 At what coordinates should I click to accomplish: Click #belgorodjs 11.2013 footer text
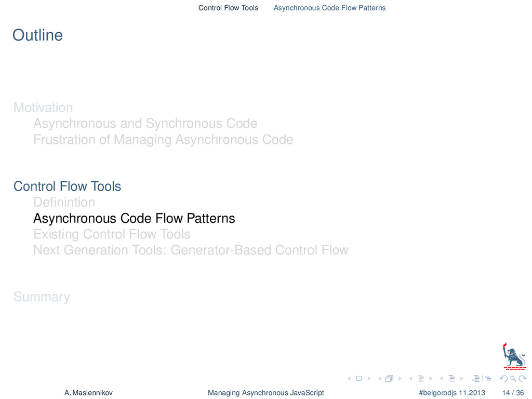click(x=452, y=393)
